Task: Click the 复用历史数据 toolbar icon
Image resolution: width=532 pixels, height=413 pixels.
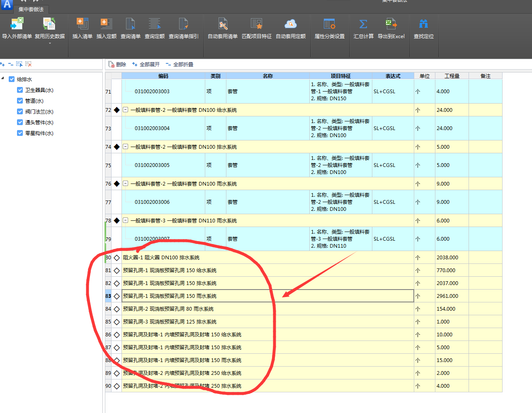Action: click(49, 24)
